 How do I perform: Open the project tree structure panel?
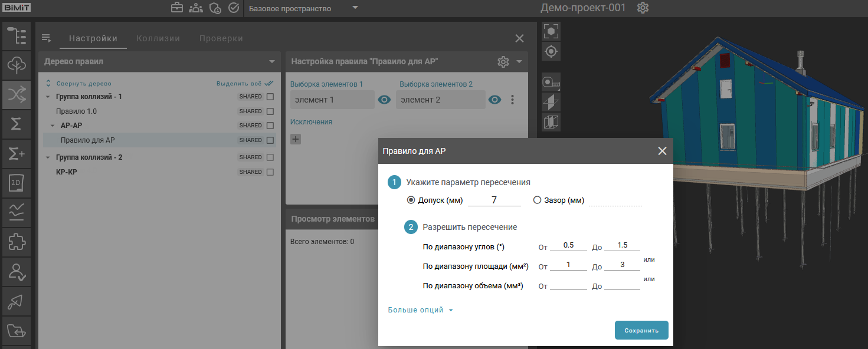point(17,35)
